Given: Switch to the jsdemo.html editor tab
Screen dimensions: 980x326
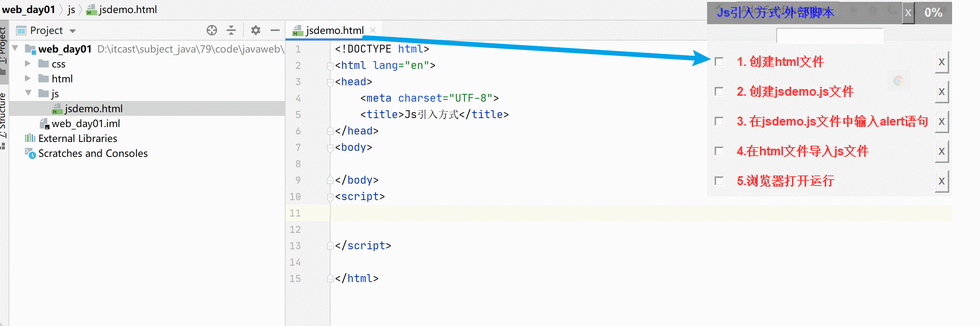Looking at the screenshot, I should tap(329, 30).
